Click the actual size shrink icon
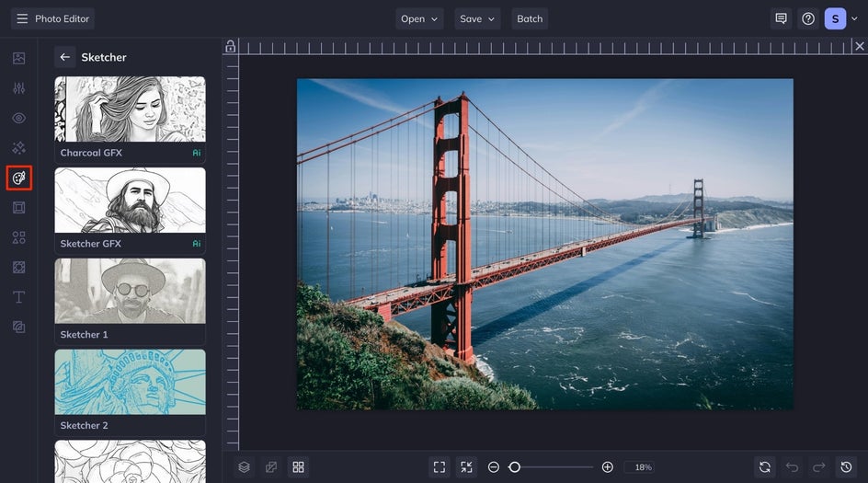The image size is (868, 483). (467, 467)
